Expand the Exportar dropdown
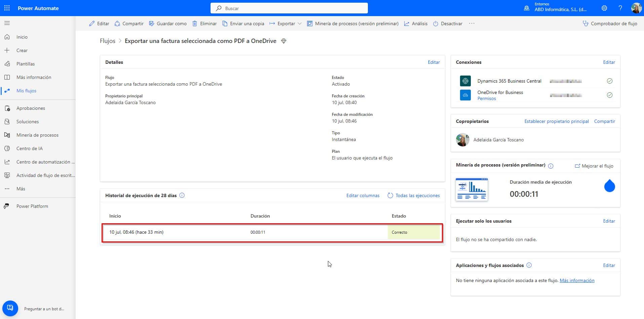Image resolution: width=644 pixels, height=319 pixels. coord(286,24)
